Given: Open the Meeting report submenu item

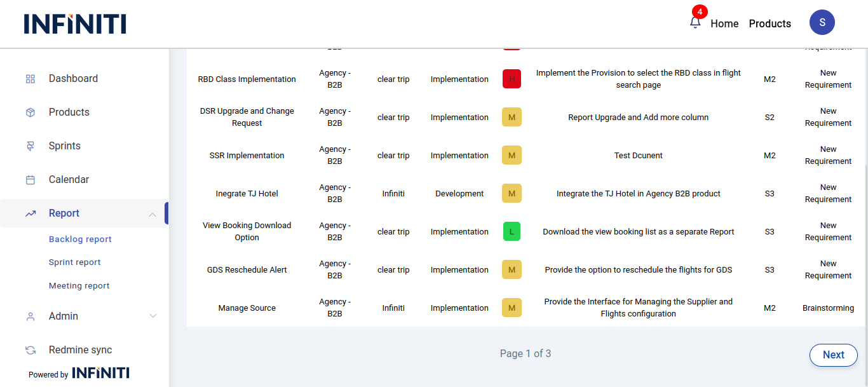Looking at the screenshot, I should coord(79,286).
